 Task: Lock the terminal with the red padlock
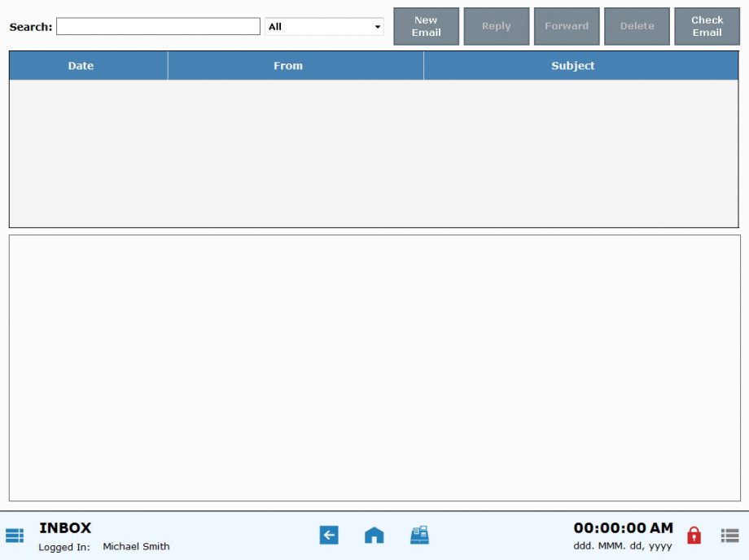pos(694,536)
